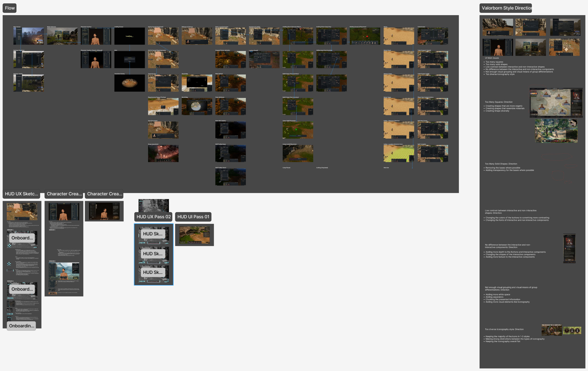The height and width of the screenshot is (371, 588).
Task: Open the Trade Screen frame thumbnail
Action: [x=433, y=36]
